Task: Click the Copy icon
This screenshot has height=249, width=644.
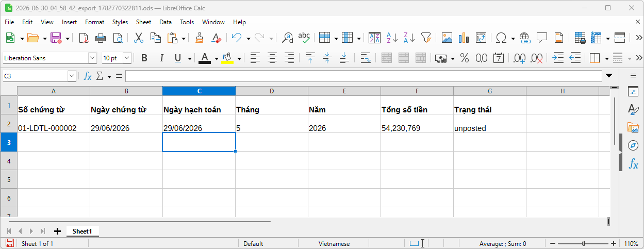Action: coord(155,38)
